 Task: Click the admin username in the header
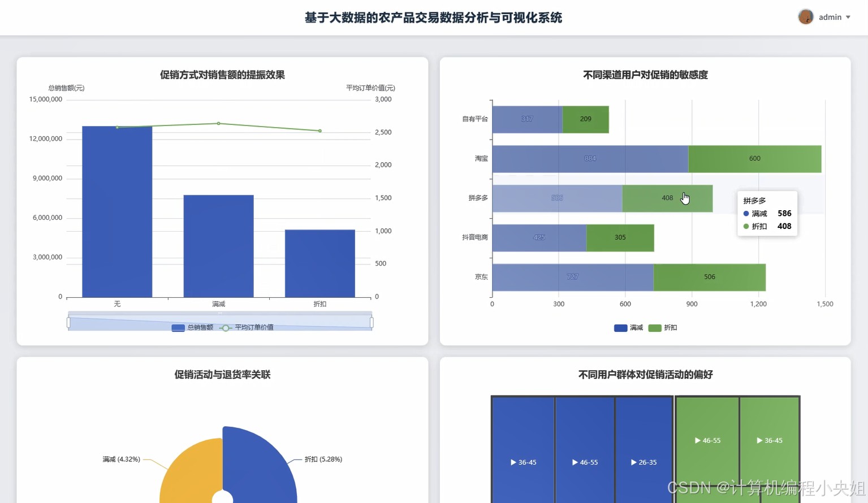[x=830, y=18]
